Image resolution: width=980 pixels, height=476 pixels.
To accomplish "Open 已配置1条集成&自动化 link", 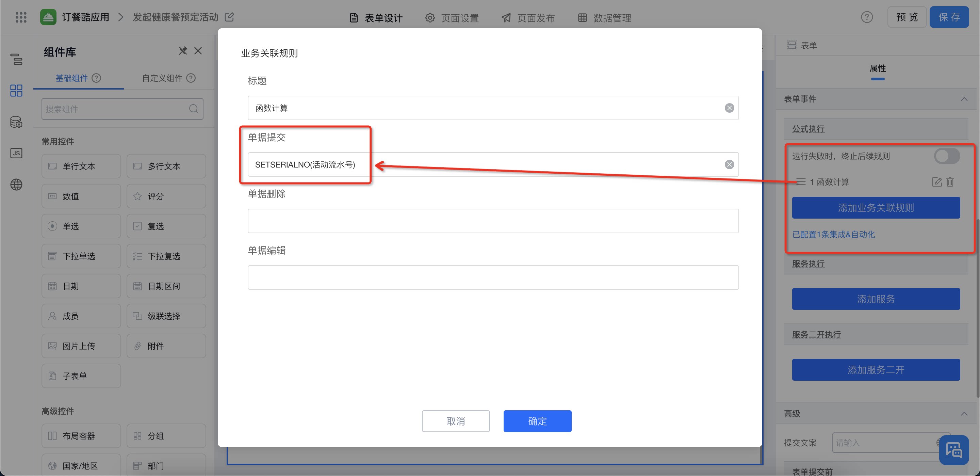I will tap(834, 235).
